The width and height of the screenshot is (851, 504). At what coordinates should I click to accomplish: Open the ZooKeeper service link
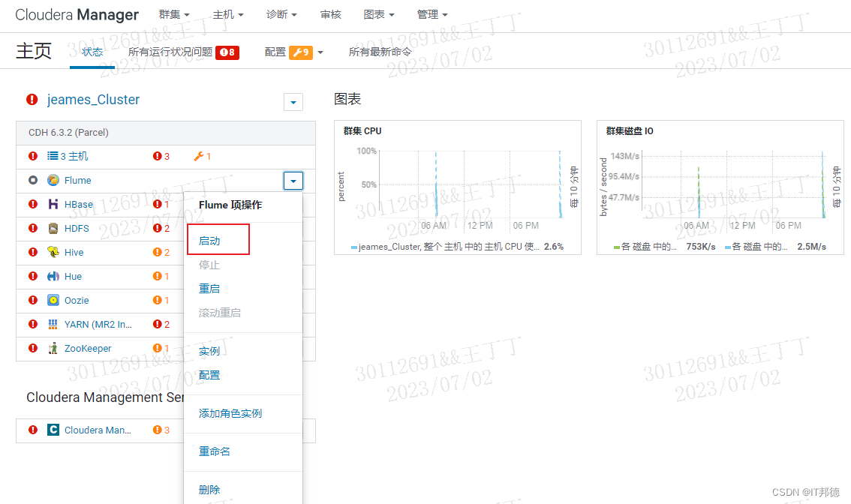coord(87,348)
